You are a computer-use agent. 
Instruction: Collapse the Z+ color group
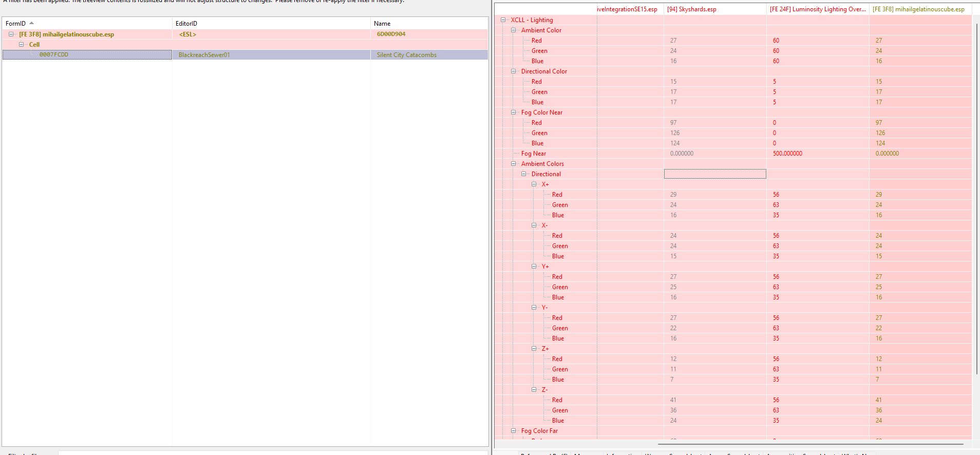tap(534, 349)
